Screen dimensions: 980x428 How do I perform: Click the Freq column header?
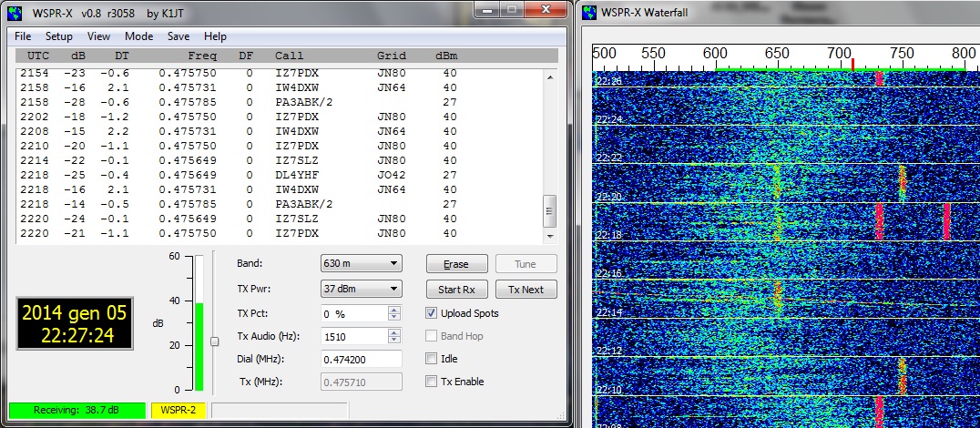pos(202,56)
